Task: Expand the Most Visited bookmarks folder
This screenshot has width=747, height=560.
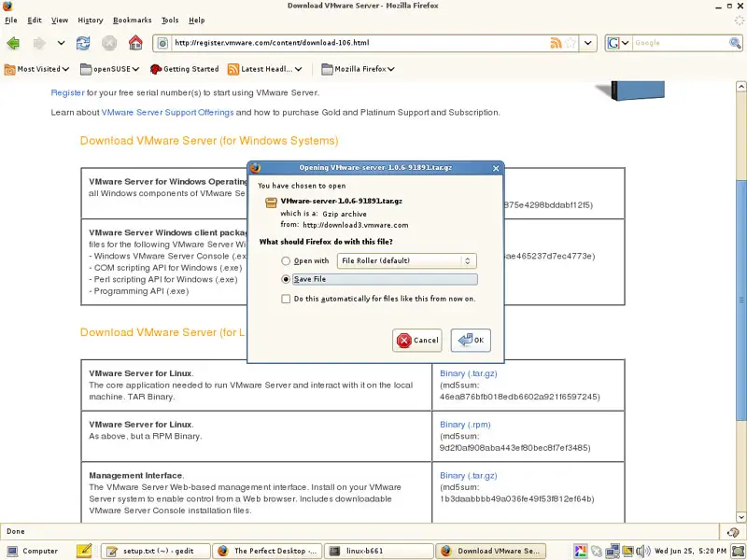Action: click(x=36, y=69)
